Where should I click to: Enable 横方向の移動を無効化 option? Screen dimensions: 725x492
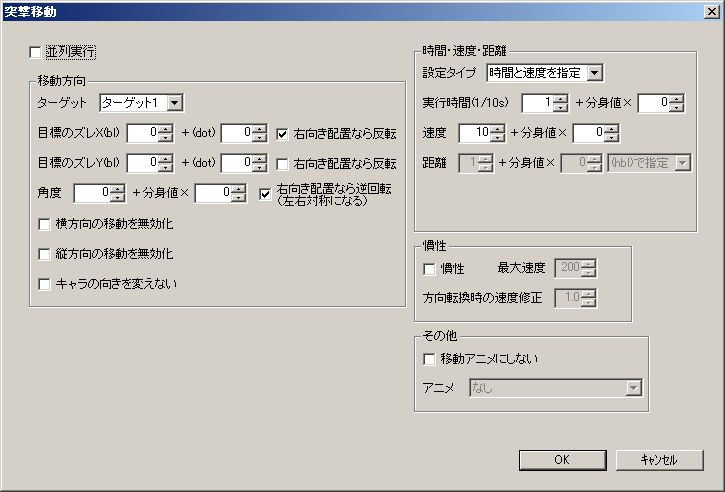point(44,223)
